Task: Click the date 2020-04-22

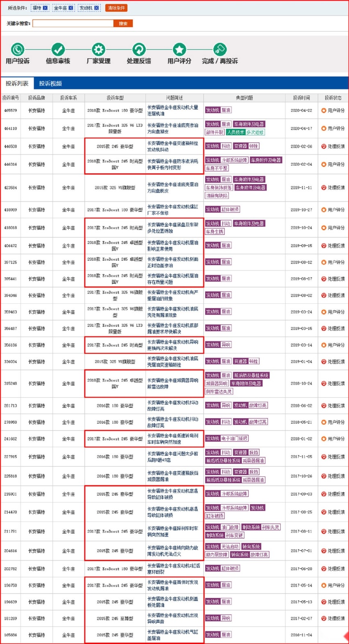Action: (301, 111)
